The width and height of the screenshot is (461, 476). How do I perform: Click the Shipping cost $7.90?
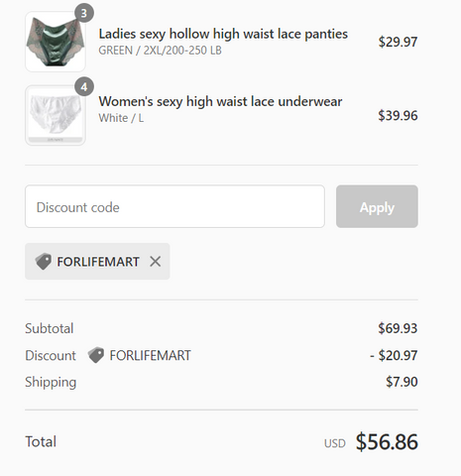402,382
